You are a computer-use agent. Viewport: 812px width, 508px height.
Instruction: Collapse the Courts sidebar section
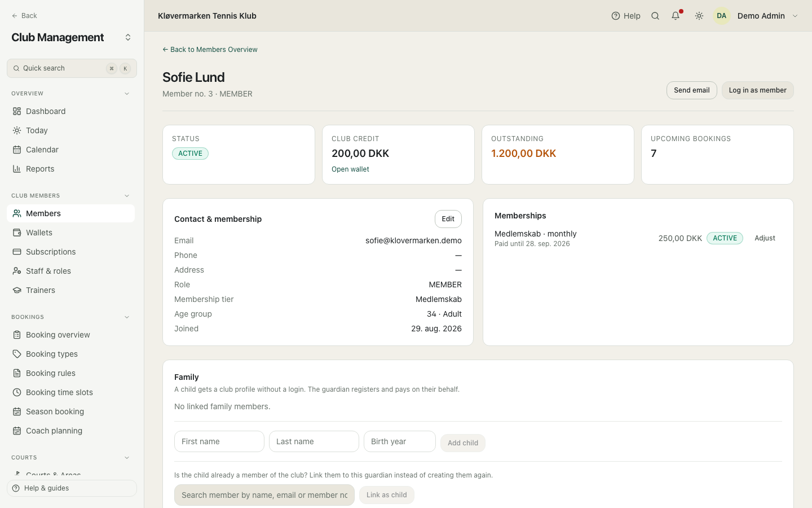[x=127, y=458]
